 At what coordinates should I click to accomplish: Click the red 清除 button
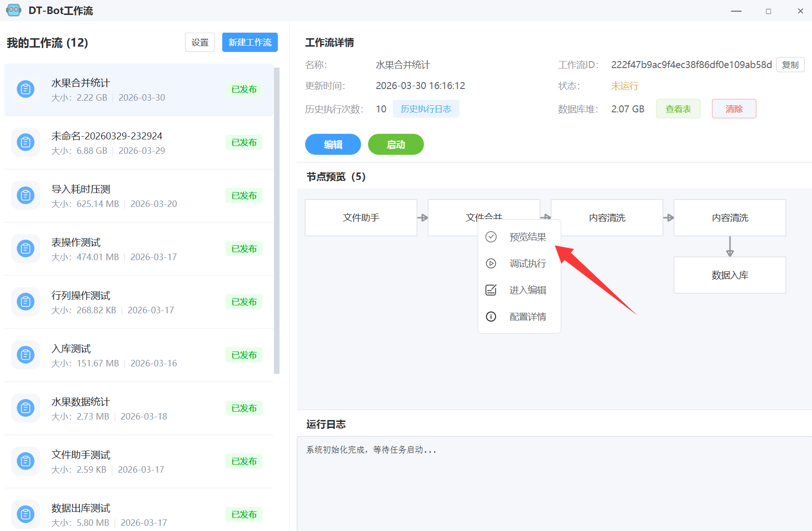[x=734, y=109]
